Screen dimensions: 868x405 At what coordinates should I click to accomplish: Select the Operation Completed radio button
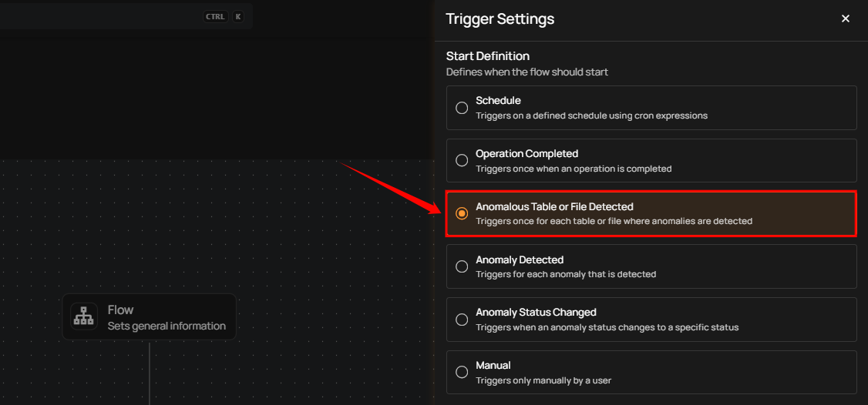(462, 161)
